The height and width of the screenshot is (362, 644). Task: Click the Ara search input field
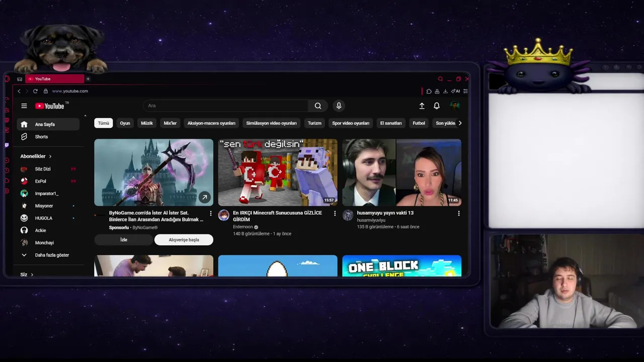[x=226, y=106]
